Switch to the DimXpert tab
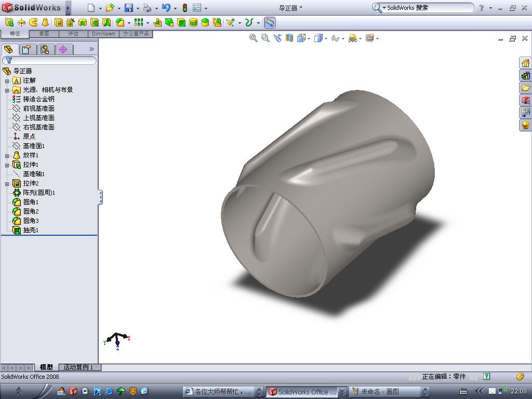This screenshot has height=399, width=532. pyautogui.click(x=103, y=34)
